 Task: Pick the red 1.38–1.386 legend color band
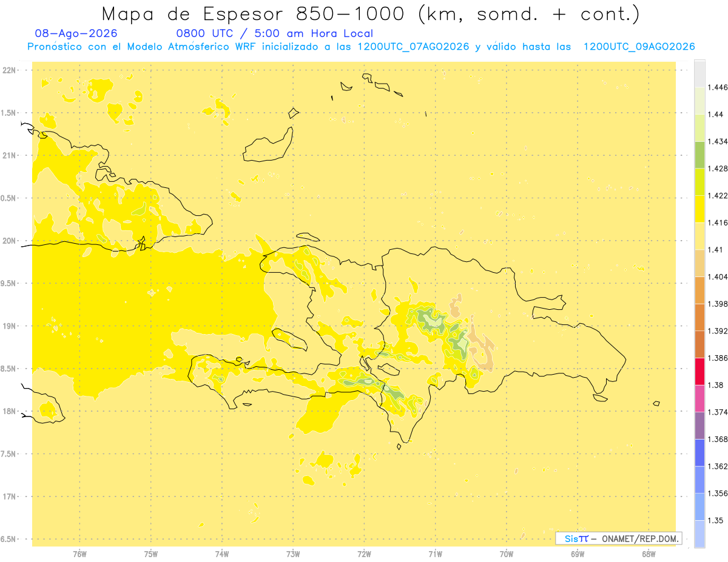point(699,371)
